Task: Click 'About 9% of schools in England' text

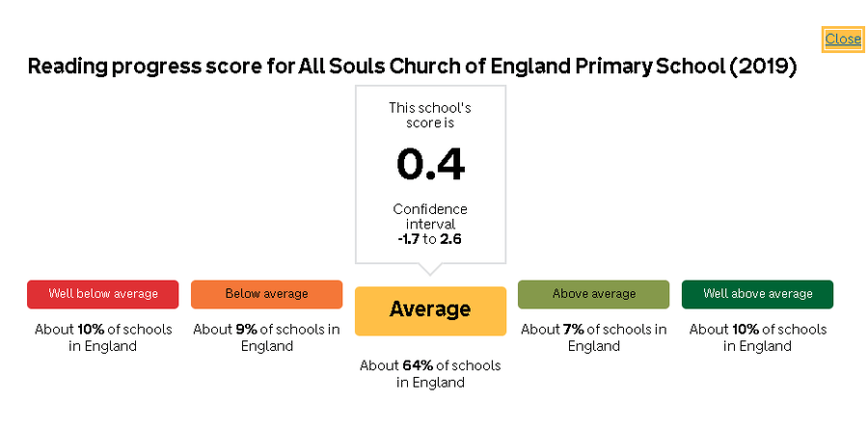Action: pyautogui.click(x=267, y=337)
